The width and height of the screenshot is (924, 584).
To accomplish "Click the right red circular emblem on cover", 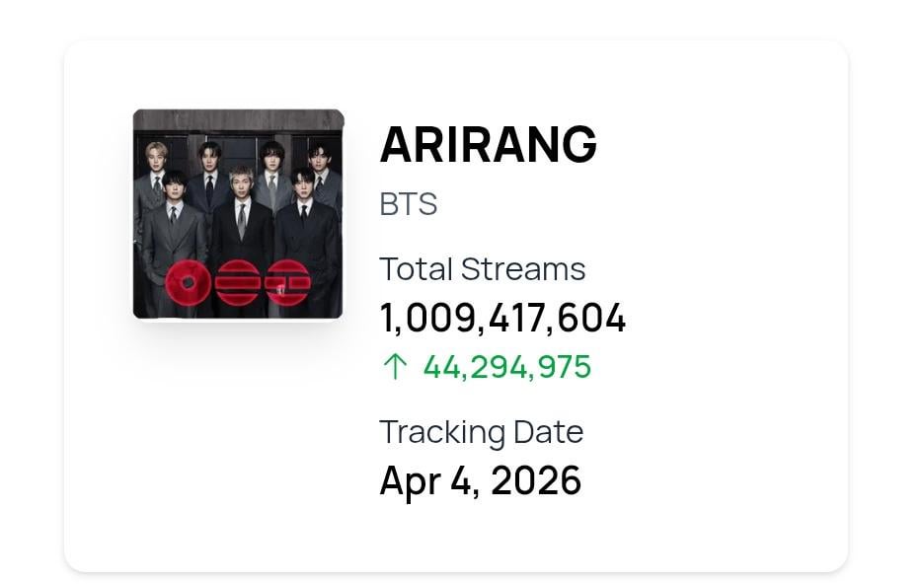I will (x=287, y=284).
